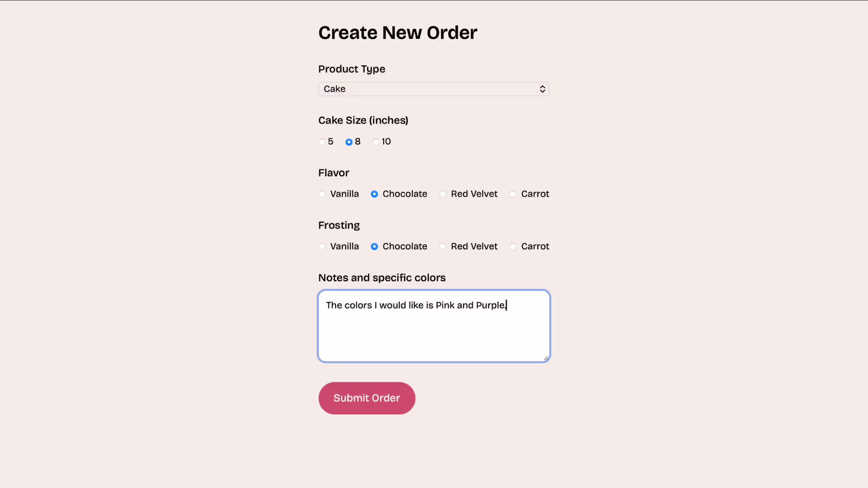The image size is (868, 488).
Task: Pick Red Velvet as the frosting
Action: point(443,246)
